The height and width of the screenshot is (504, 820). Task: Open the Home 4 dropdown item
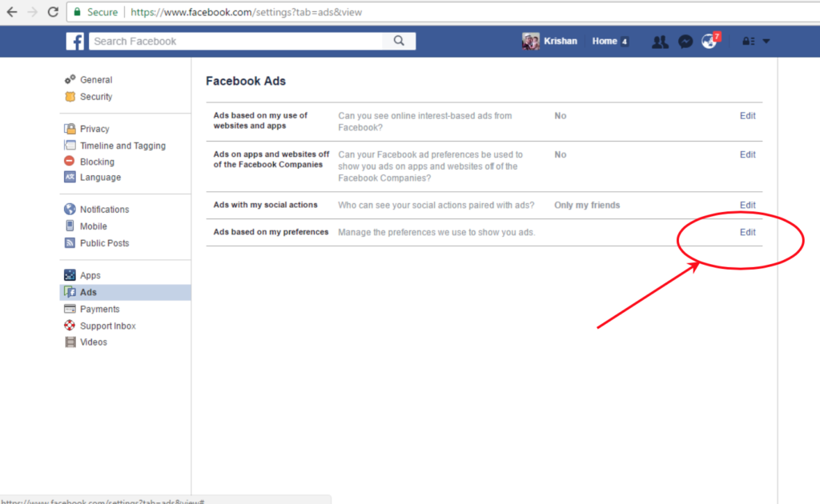[609, 41]
